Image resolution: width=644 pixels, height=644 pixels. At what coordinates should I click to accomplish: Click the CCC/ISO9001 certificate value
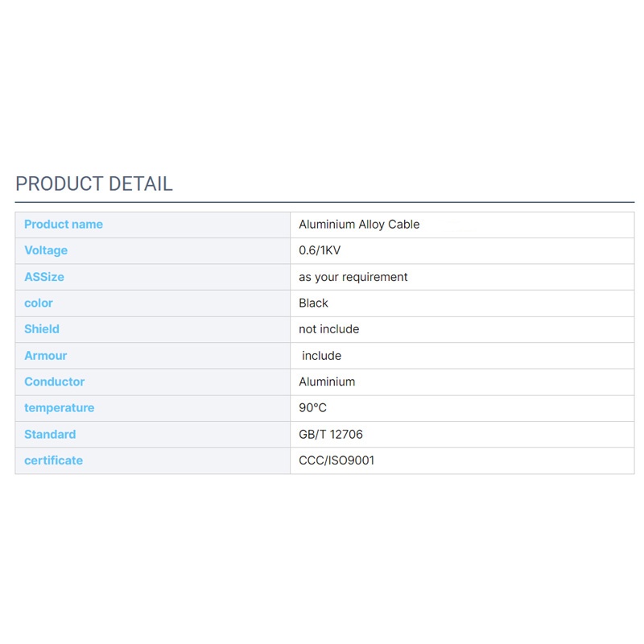click(336, 460)
